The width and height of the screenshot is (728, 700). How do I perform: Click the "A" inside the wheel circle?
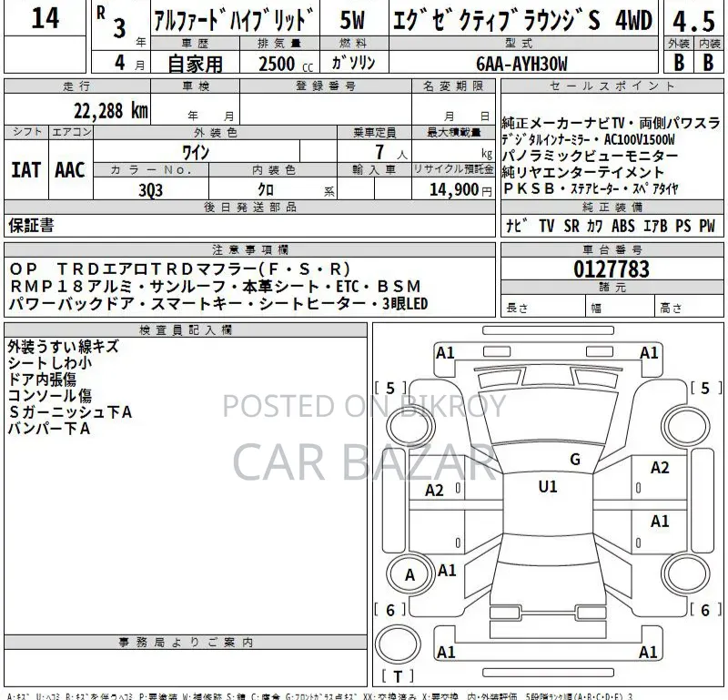click(409, 575)
